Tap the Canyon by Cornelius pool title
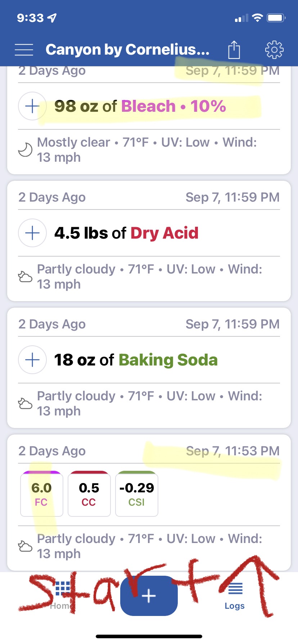 [x=127, y=50]
